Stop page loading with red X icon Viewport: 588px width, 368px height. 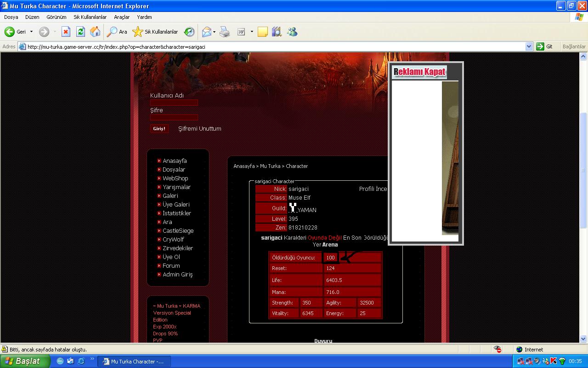pos(66,32)
